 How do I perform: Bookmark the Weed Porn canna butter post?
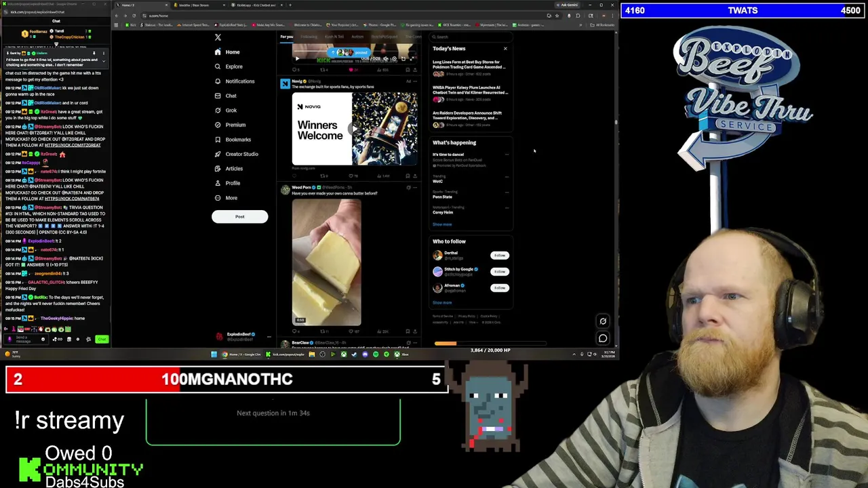(408, 331)
